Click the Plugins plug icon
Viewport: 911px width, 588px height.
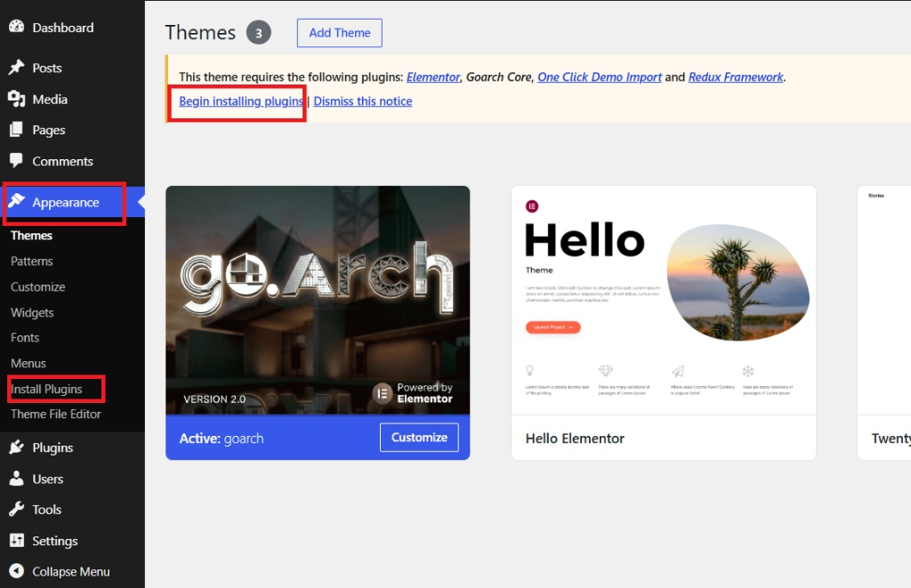click(x=16, y=447)
